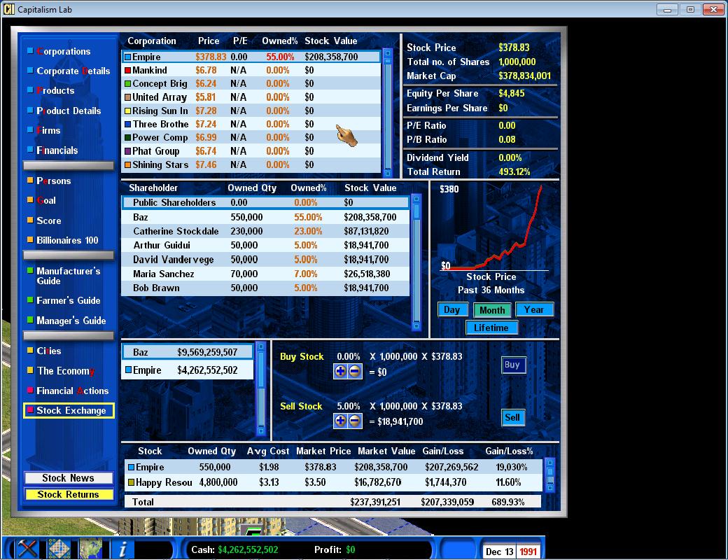Click the Sell button
Image resolution: width=728 pixels, height=560 pixels.
(x=512, y=417)
